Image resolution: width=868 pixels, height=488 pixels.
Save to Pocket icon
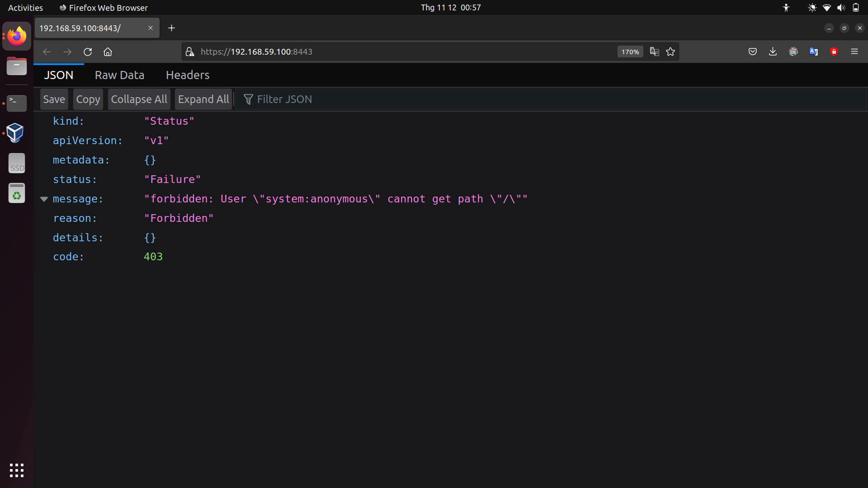[753, 52]
